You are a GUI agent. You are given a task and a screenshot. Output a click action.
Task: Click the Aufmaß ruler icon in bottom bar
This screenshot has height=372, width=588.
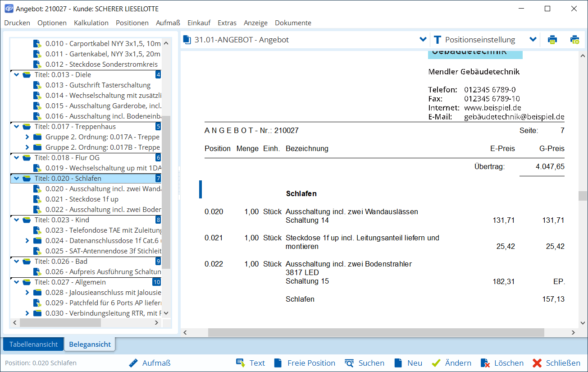[132, 363]
